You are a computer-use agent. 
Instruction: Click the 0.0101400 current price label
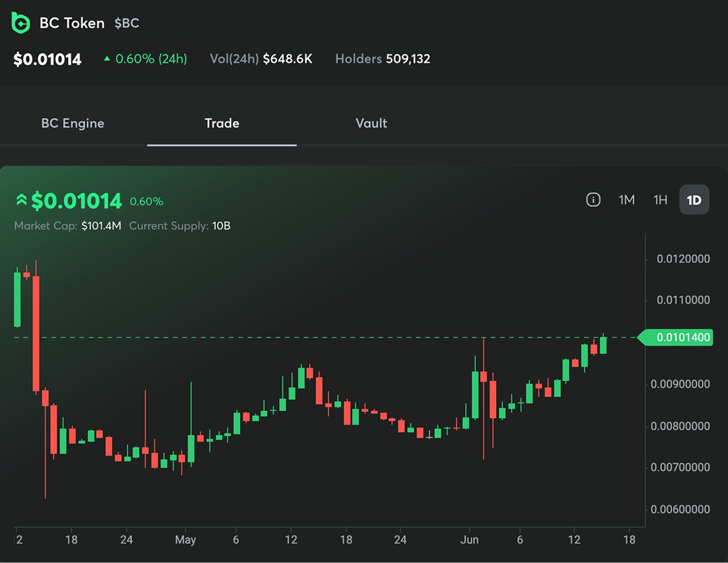(x=676, y=337)
